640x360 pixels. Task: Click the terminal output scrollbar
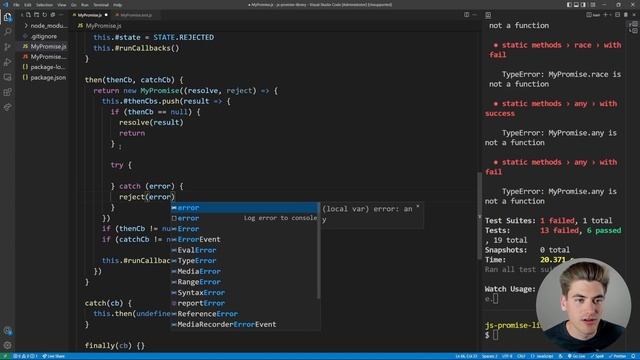pos(479,216)
